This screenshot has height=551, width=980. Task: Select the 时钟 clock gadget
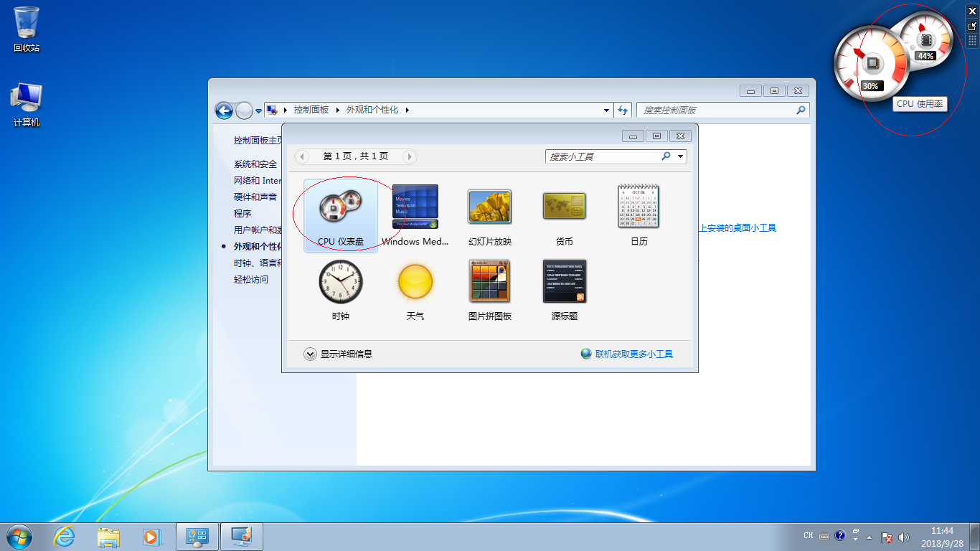click(341, 291)
